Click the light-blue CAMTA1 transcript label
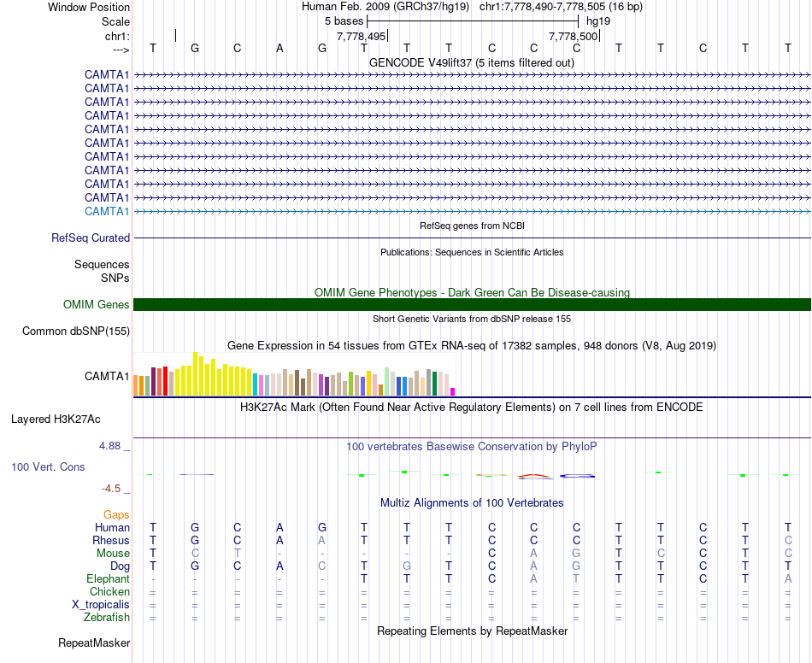812x663 pixels. [107, 211]
